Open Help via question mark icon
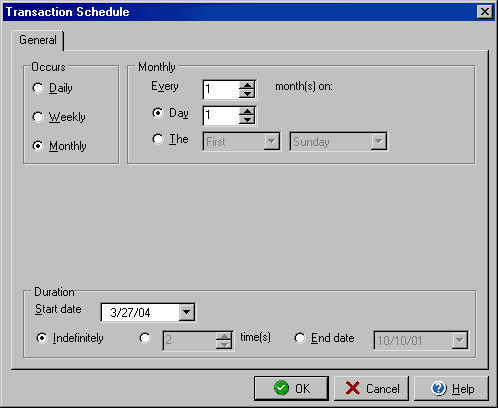 451,388
